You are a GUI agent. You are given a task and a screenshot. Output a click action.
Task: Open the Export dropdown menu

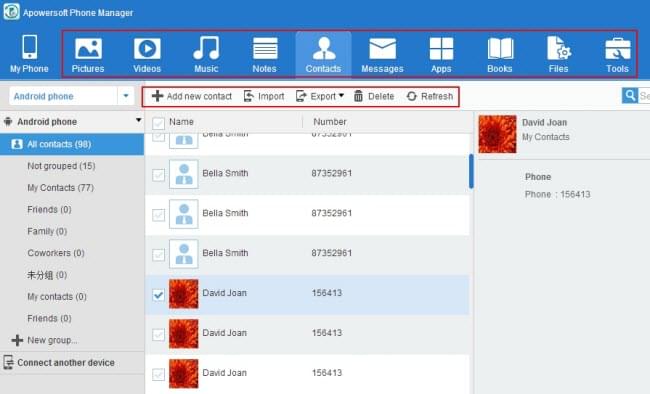(x=320, y=96)
